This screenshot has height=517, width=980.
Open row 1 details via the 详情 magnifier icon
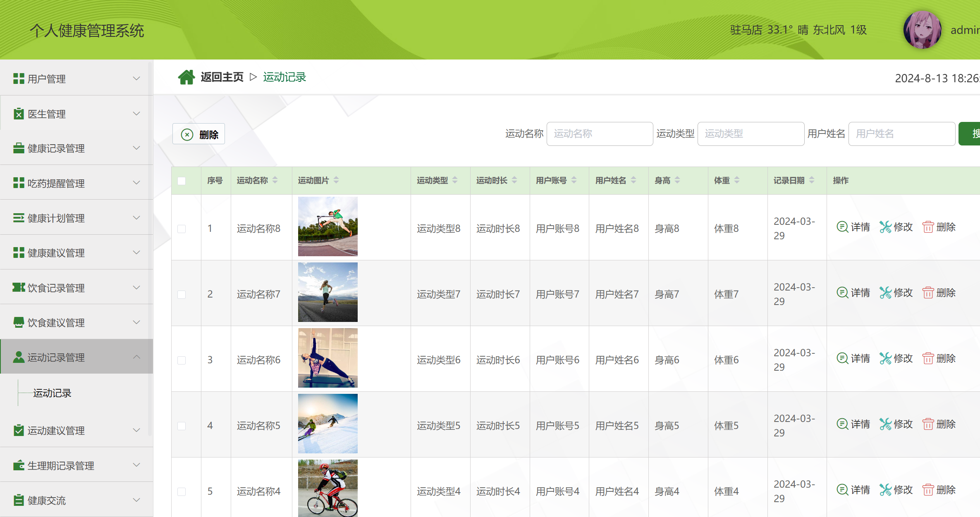[842, 227]
